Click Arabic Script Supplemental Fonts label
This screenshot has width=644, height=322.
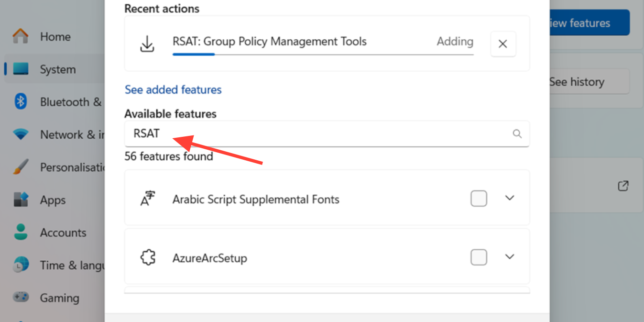pyautogui.click(x=256, y=199)
